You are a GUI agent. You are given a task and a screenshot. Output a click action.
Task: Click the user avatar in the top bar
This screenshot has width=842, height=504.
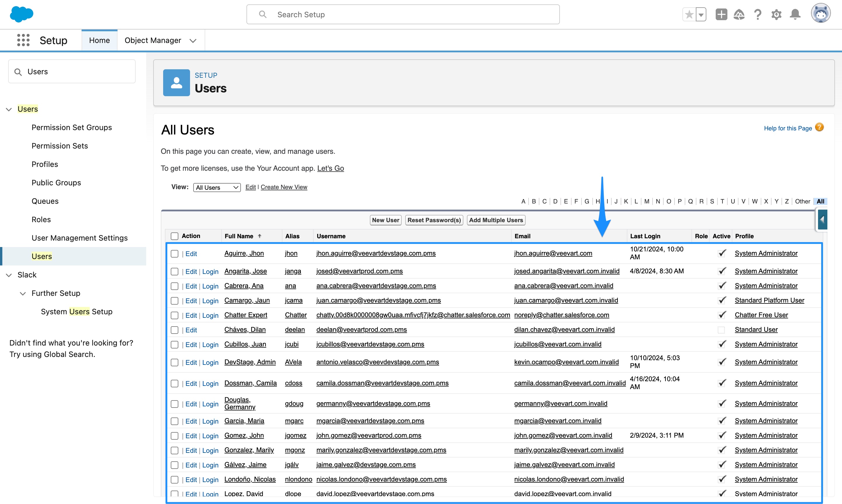[x=821, y=13]
